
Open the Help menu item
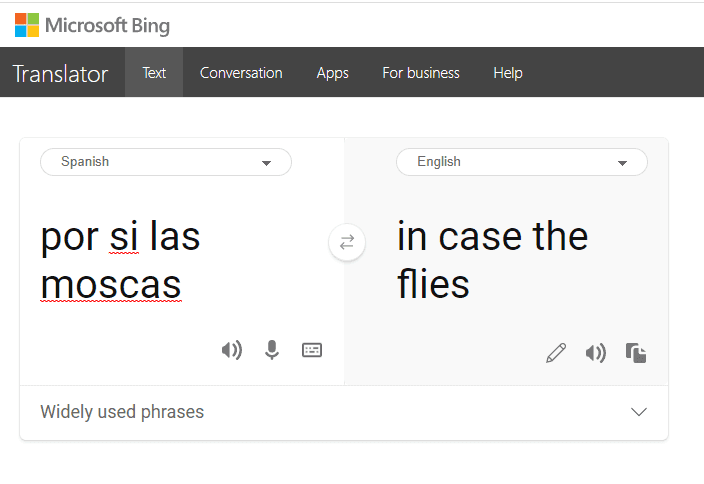tap(508, 73)
